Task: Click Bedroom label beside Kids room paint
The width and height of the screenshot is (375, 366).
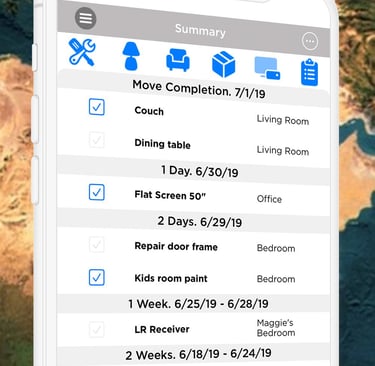Action: [x=276, y=279]
